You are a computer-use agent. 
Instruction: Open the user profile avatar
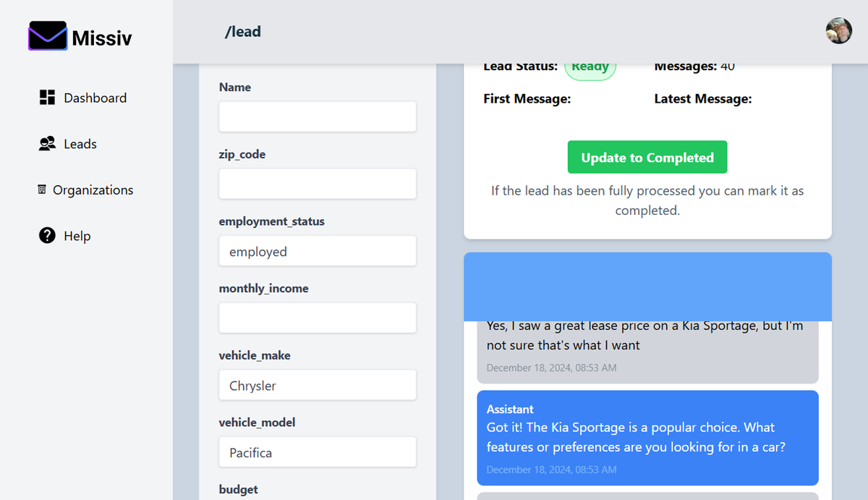[838, 31]
